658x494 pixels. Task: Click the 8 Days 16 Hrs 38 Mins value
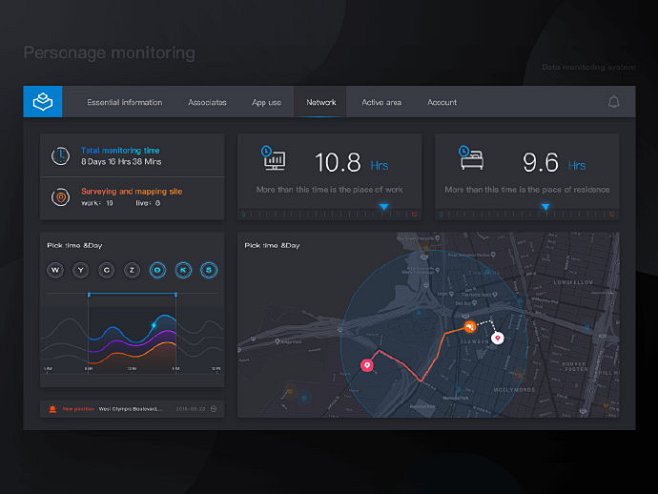pyautogui.click(x=121, y=162)
